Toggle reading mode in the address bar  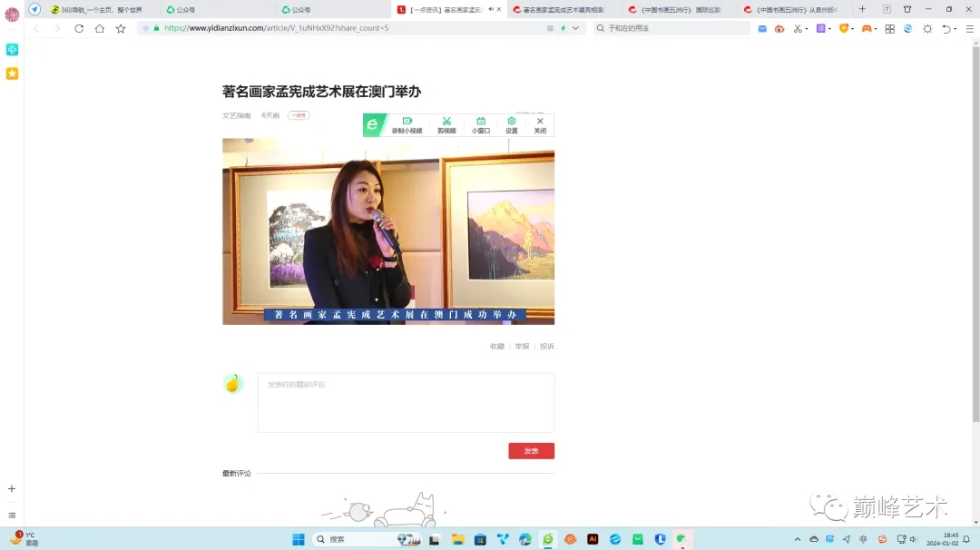click(550, 28)
